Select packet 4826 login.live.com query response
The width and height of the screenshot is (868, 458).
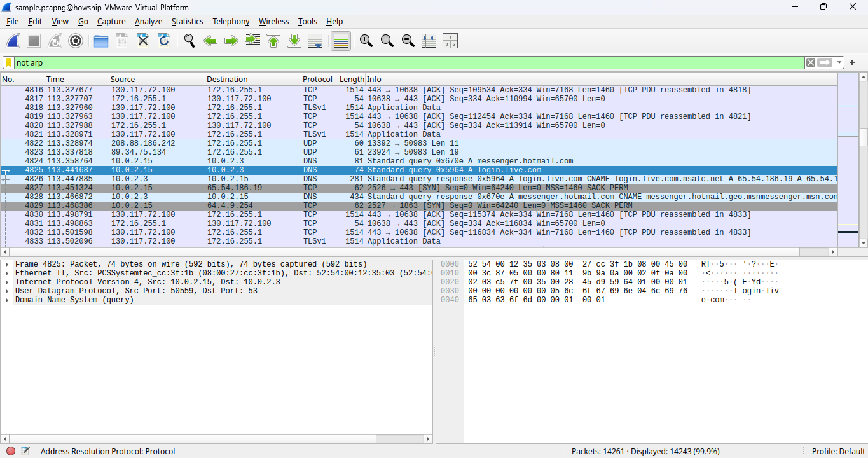[418, 179]
